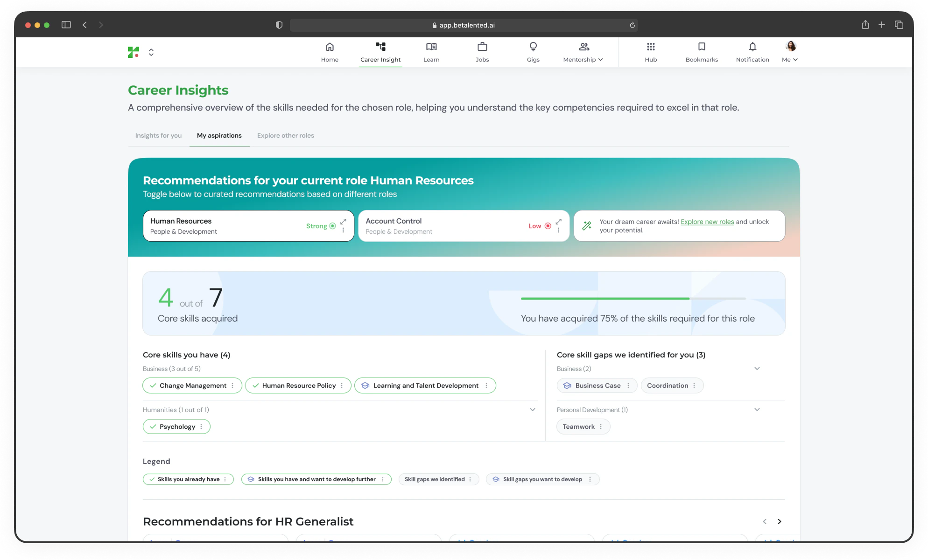Open Learning and Talent Development options
928x560 pixels.
(486, 385)
